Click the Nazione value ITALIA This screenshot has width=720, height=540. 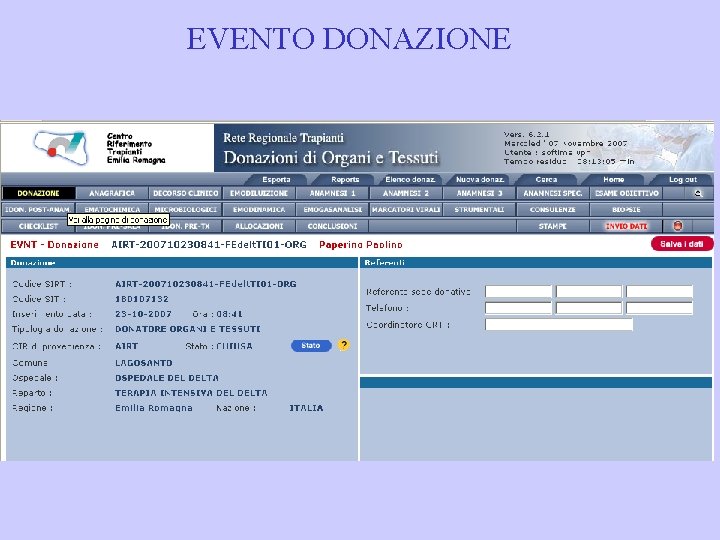pyautogui.click(x=306, y=408)
